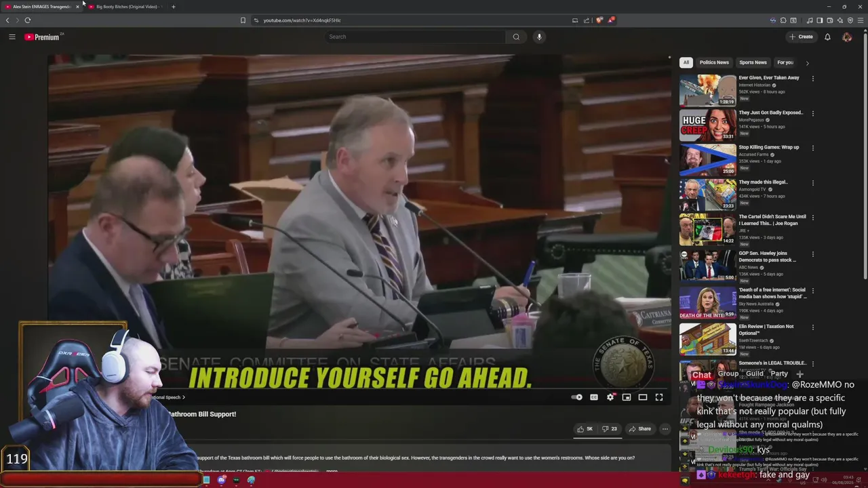Select the For you chip
Viewport: 868px width, 488px height.
[x=785, y=62]
